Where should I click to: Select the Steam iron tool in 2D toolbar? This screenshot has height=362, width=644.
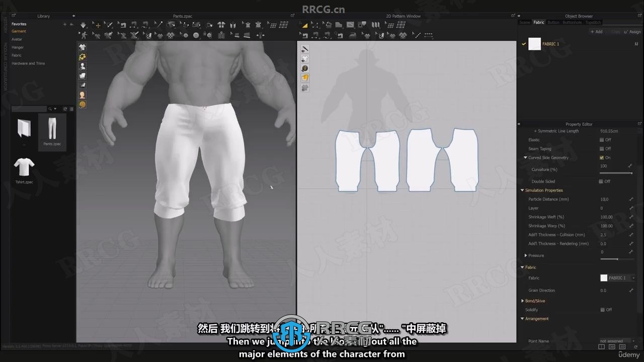[352, 35]
